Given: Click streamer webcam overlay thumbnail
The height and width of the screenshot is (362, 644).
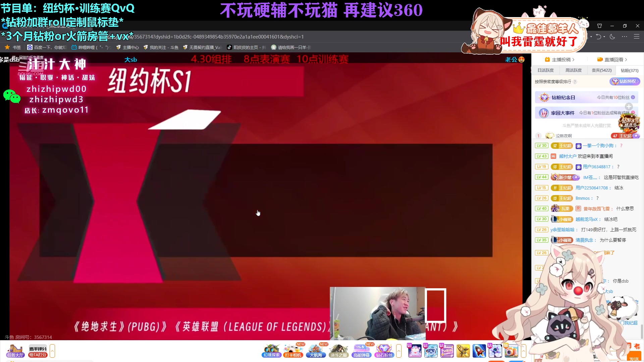Looking at the screenshot, I should click(x=378, y=313).
